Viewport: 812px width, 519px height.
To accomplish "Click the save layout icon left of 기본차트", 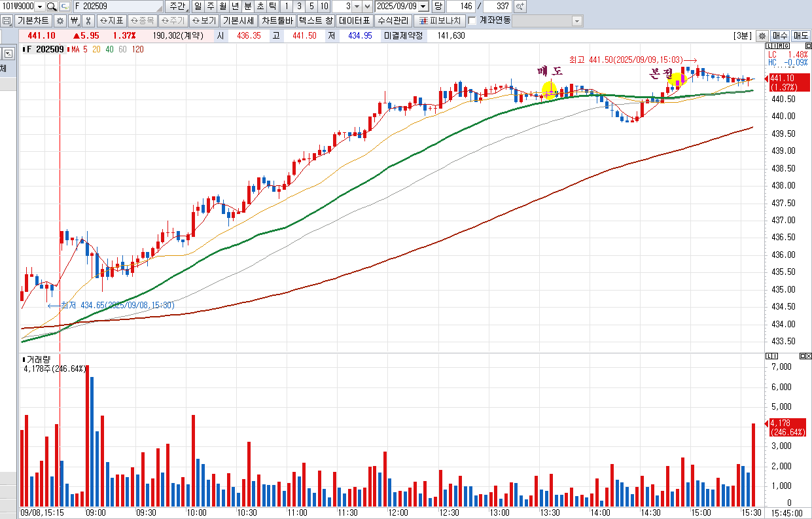I will [x=7, y=20].
